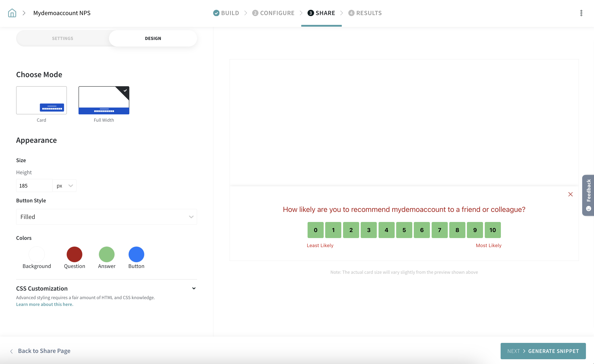Click the back arrow beside Share Page
Image resolution: width=594 pixels, height=364 pixels.
12,351
